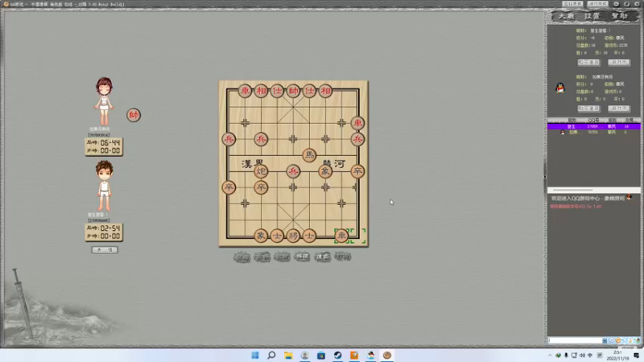Select the red 兵 below the right-edge 車
The image size is (644, 362).
coord(357,139)
